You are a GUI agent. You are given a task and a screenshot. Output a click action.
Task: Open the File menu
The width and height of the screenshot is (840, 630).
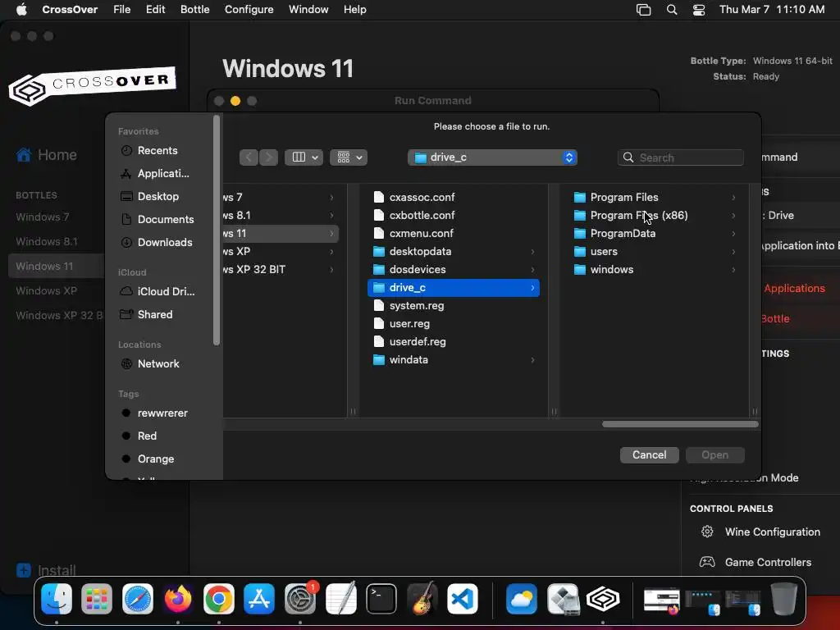121,10
